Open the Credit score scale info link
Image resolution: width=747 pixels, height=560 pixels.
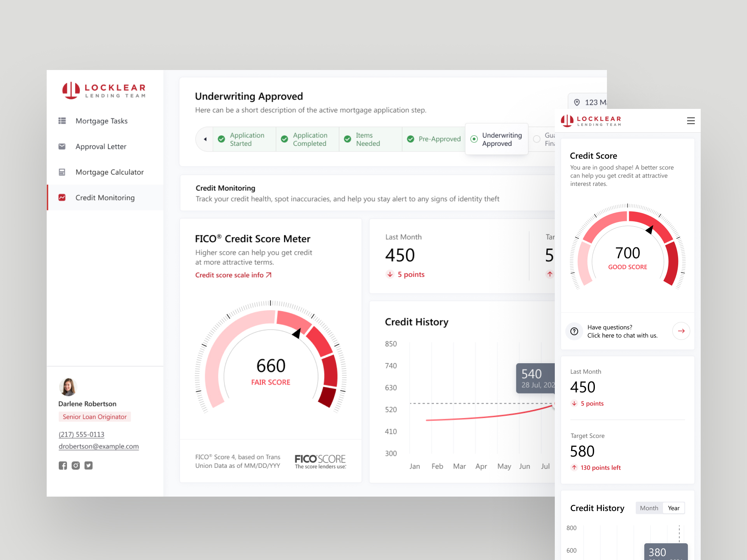[x=233, y=275]
